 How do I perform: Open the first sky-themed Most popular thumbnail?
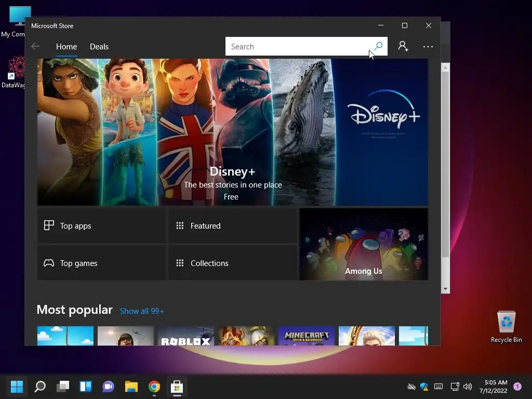click(x=65, y=336)
